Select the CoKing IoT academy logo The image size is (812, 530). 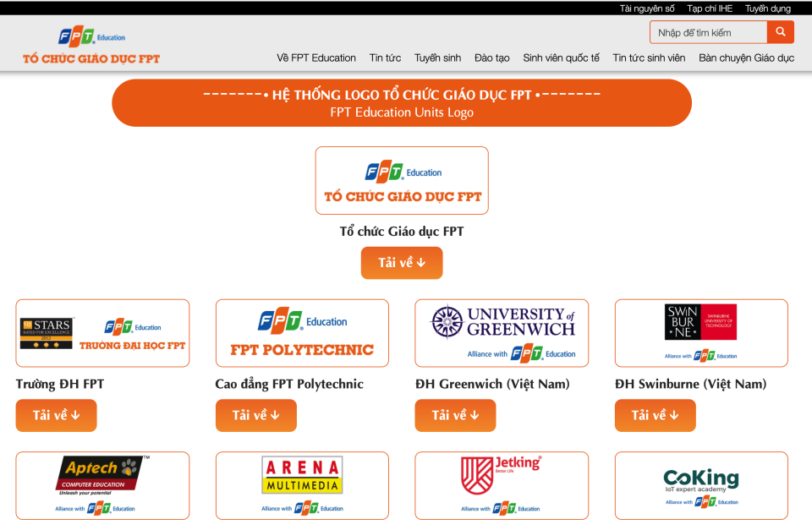click(x=701, y=485)
